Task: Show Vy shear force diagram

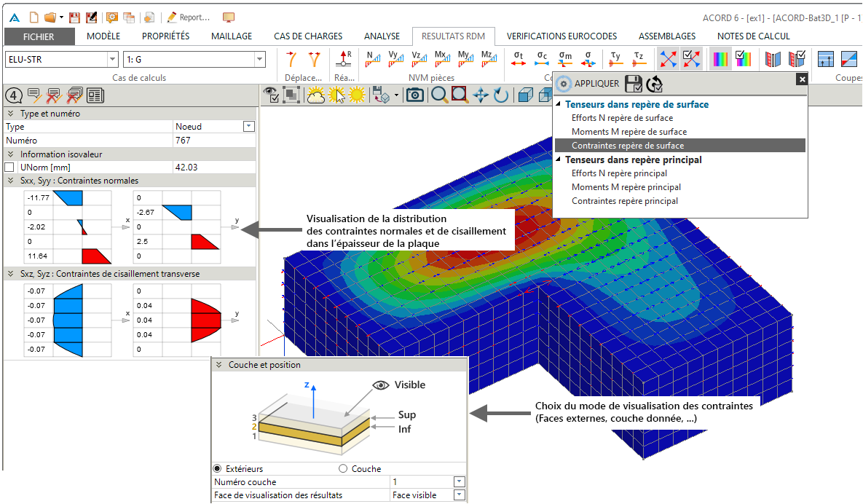Action: (395, 59)
